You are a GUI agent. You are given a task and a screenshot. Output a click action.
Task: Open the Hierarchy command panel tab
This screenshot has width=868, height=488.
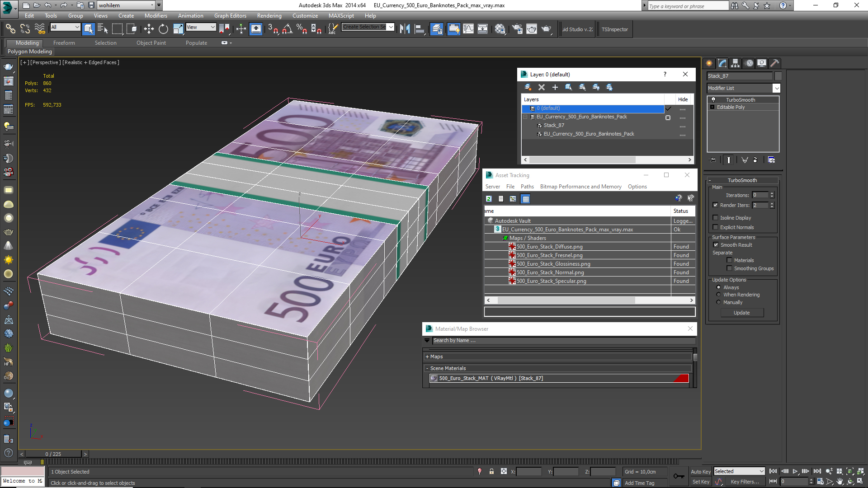coord(736,63)
